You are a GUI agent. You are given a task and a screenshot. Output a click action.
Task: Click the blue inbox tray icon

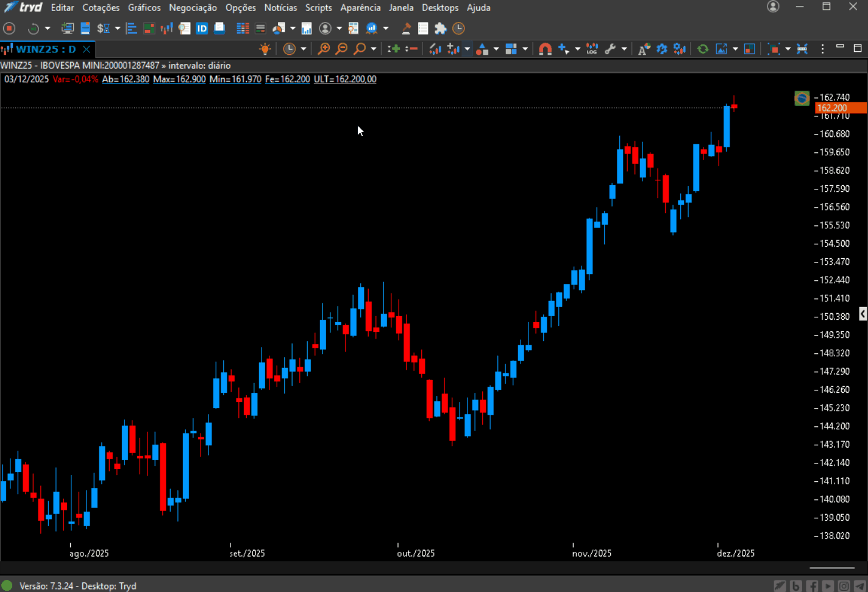click(219, 28)
